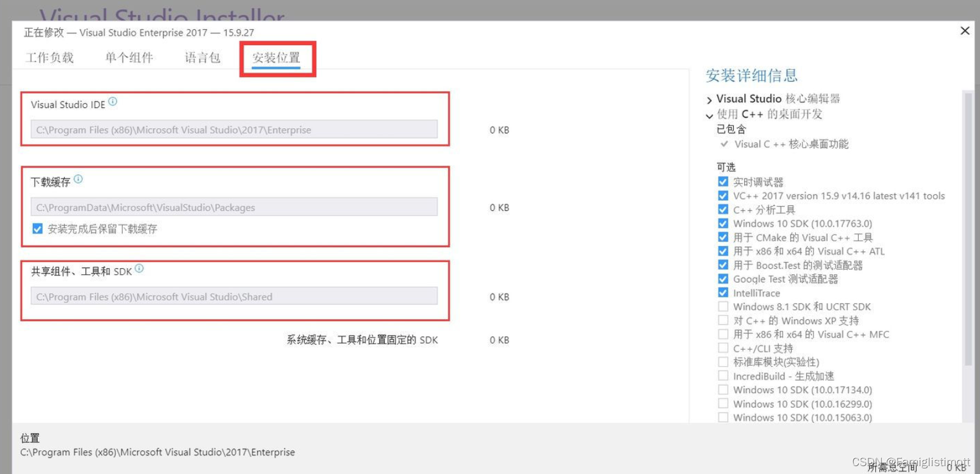Viewport: 980px width, 474px height.
Task: Click the Visual Studio IDE path field
Action: [x=234, y=129]
